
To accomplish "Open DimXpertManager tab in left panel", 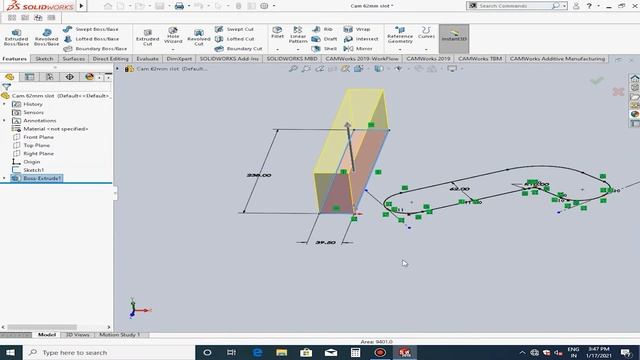I will pyautogui.click(x=70, y=77).
